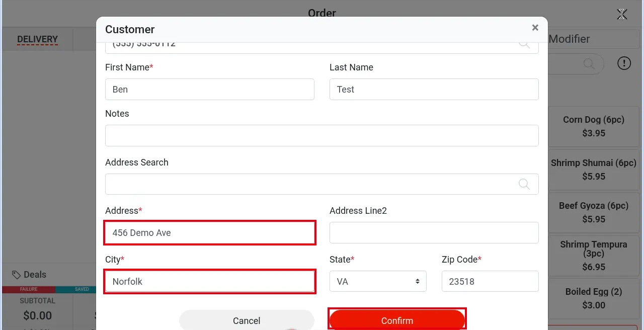Image resolution: width=644 pixels, height=330 pixels.
Task: Open the State dropdown showing VA
Action: (x=378, y=281)
